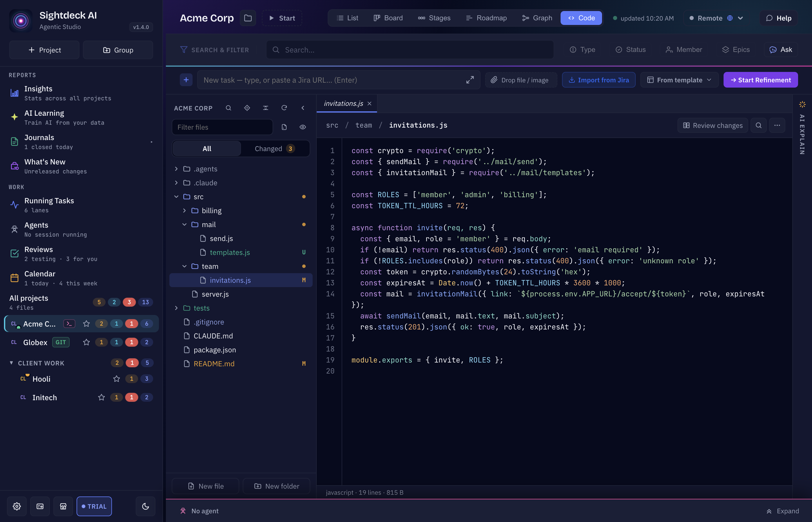812x522 pixels.
Task: Collapse the CLIENT WORK group
Action: (x=11, y=363)
